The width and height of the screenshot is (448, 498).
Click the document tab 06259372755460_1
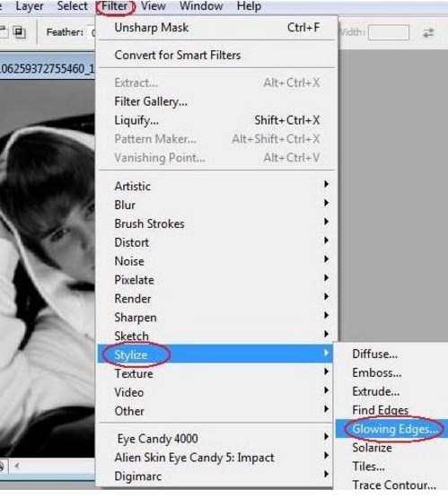point(48,69)
